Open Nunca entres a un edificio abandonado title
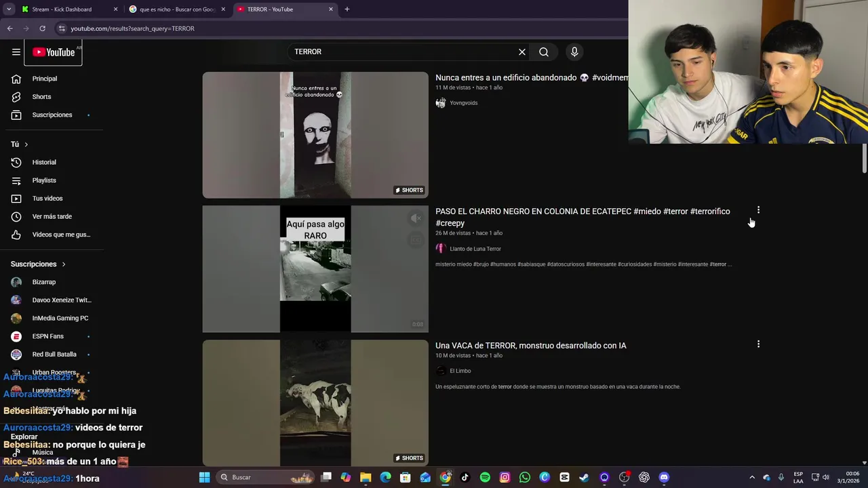This screenshot has height=488, width=868. pos(532,78)
